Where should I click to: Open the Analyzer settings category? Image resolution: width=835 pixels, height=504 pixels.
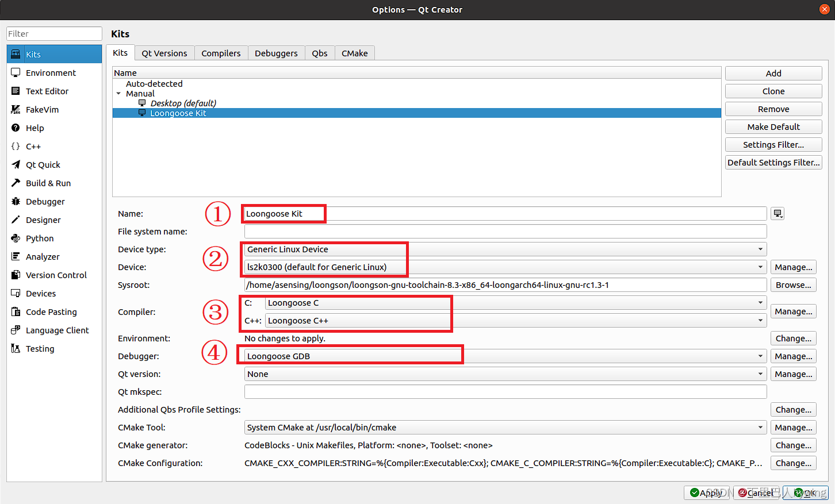(54, 256)
